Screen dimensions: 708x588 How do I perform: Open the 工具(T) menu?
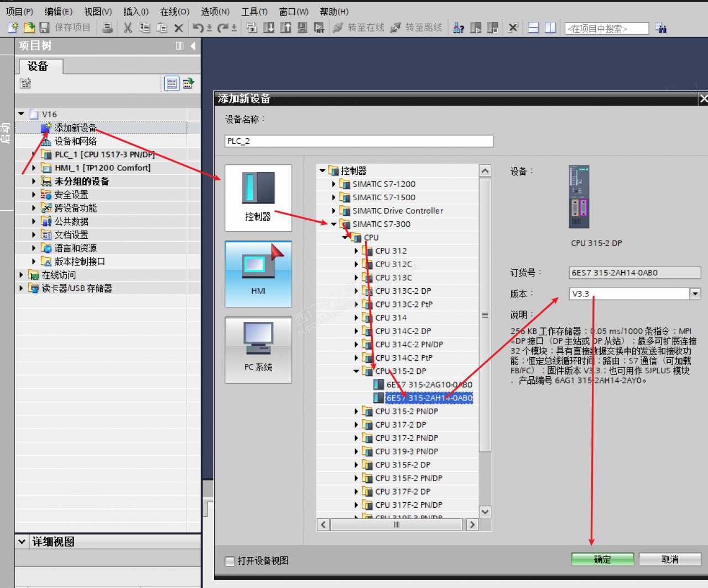click(x=254, y=11)
